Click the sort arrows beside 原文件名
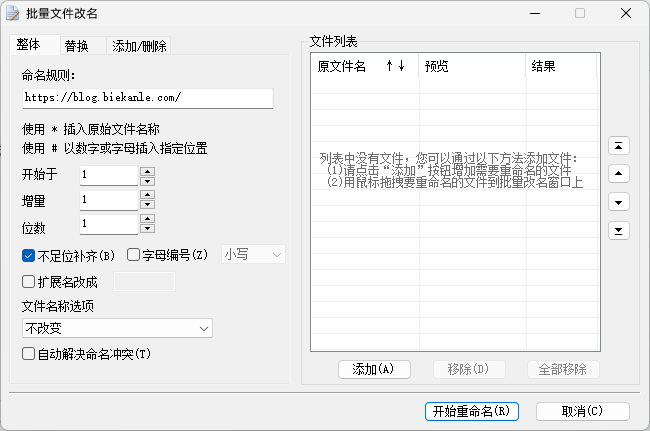The image size is (650, 431). tap(395, 65)
